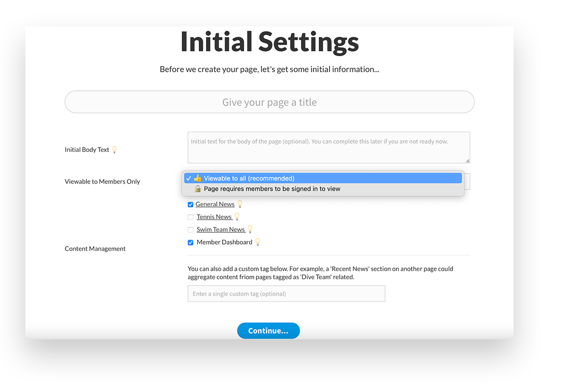This screenshot has width=577, height=392.
Task: Click the lightbulb icon next to Tennis News
Action: 237,217
